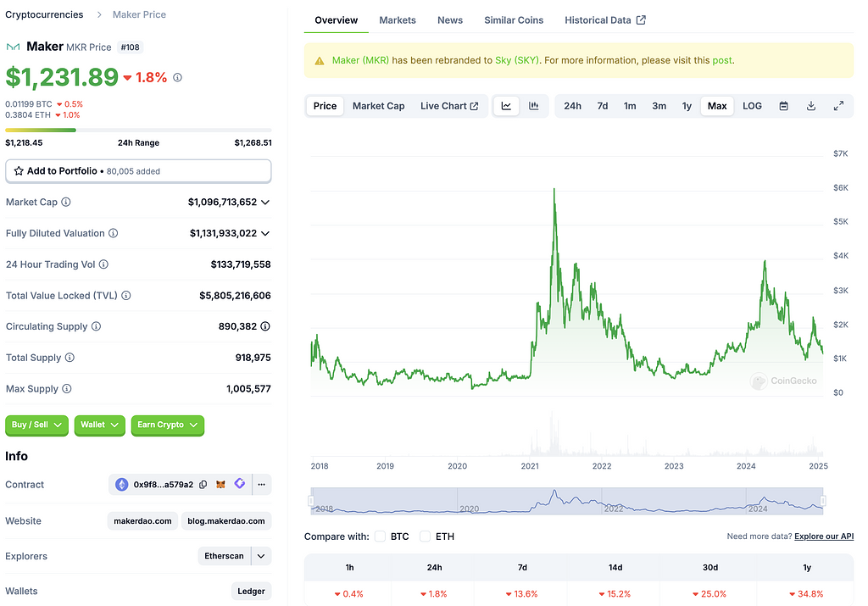Switch to the Markets tab

coord(398,19)
